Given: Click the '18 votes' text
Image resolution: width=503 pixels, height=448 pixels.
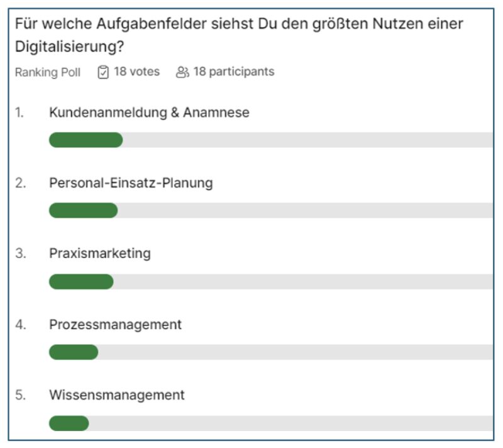Looking at the screenshot, I should pyautogui.click(x=136, y=72).
